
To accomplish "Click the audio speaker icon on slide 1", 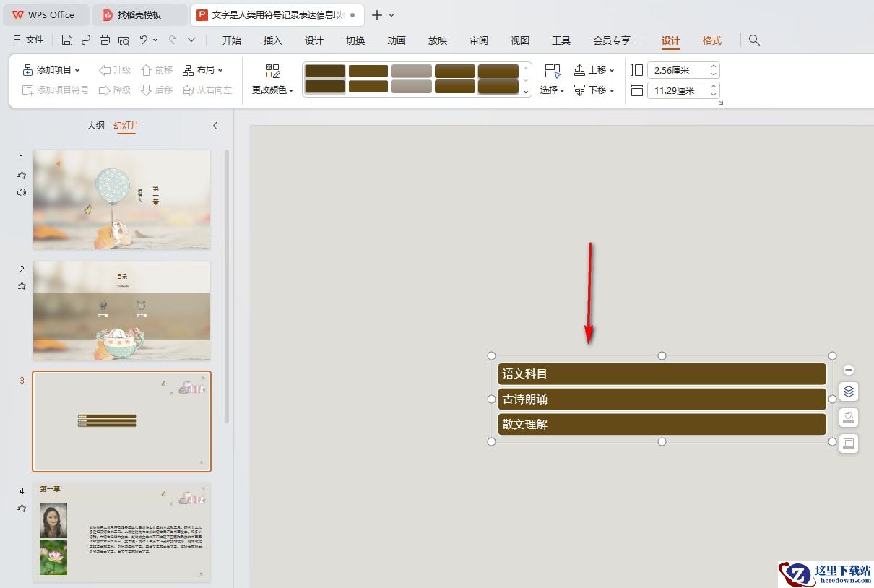I will click(22, 193).
